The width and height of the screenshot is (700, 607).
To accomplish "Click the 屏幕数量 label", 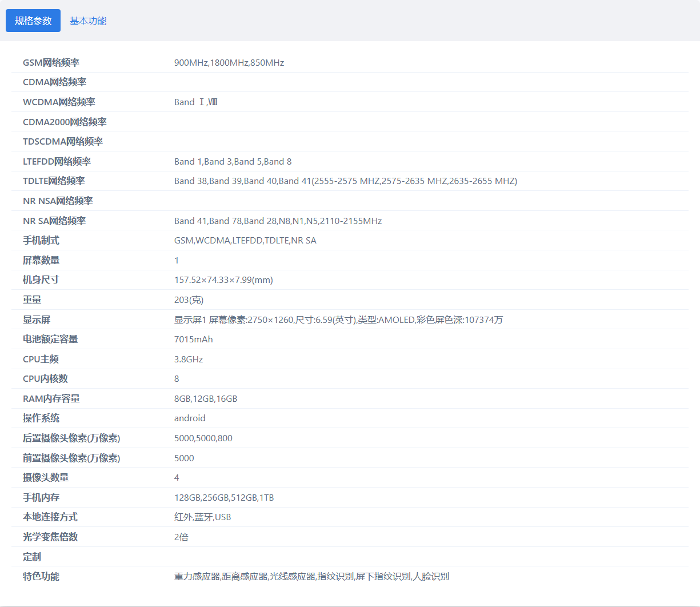I will (41, 260).
